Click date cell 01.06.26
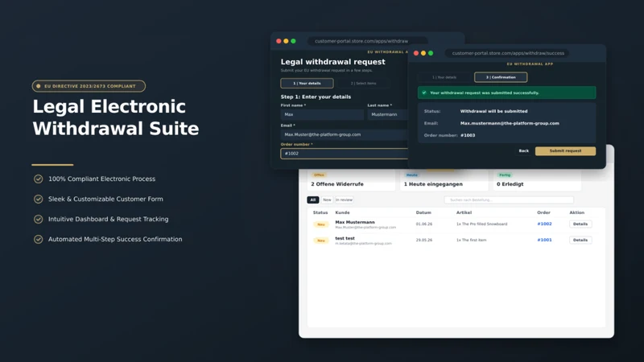644x362 pixels. coord(424,224)
